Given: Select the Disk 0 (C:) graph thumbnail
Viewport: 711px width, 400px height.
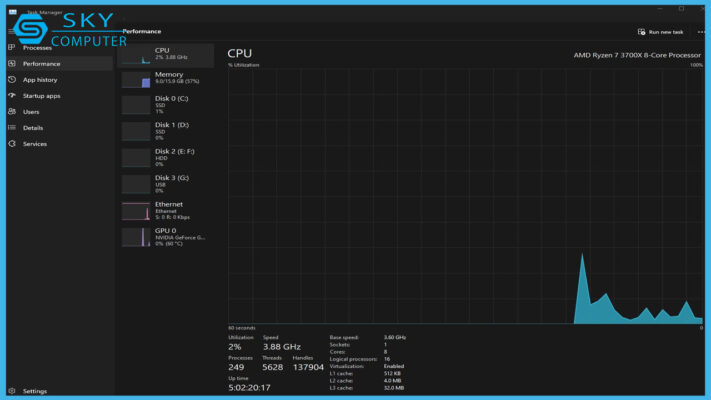Looking at the screenshot, I should [136, 105].
